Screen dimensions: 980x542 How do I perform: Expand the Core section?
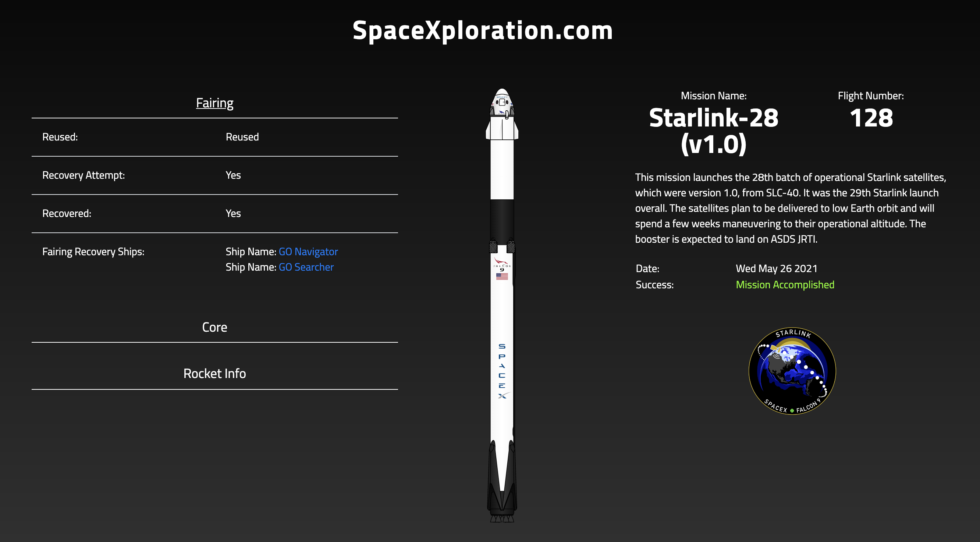(x=215, y=327)
